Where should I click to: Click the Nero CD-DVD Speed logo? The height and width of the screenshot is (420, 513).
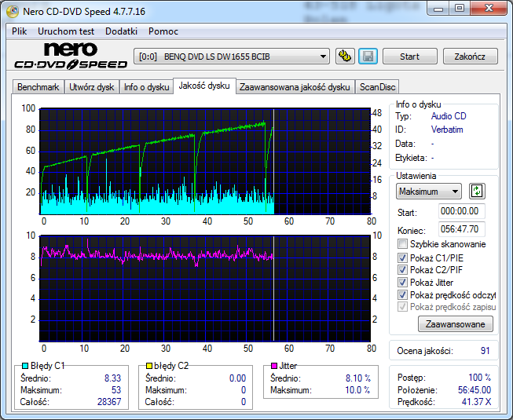pos(71,56)
